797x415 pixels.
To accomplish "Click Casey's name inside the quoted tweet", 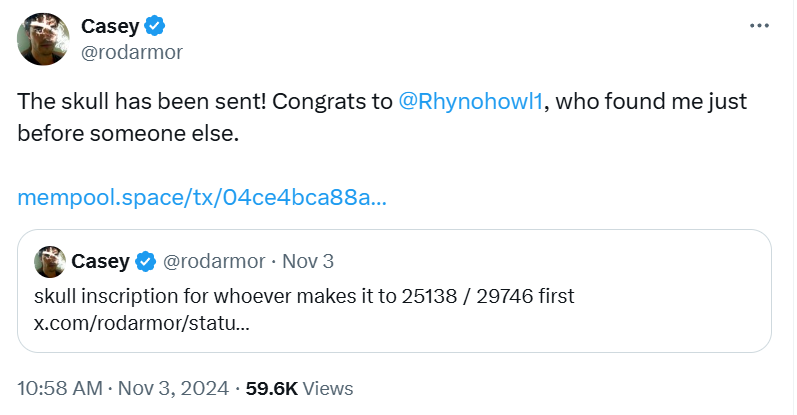I will coord(100,262).
